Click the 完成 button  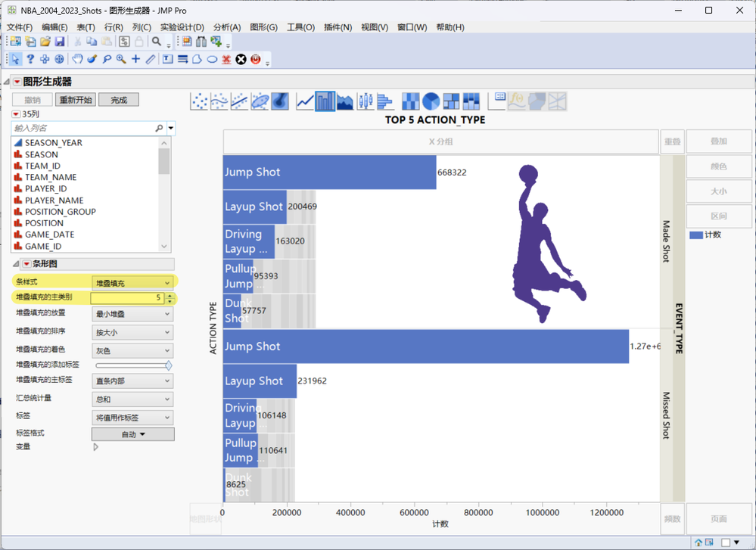click(119, 100)
